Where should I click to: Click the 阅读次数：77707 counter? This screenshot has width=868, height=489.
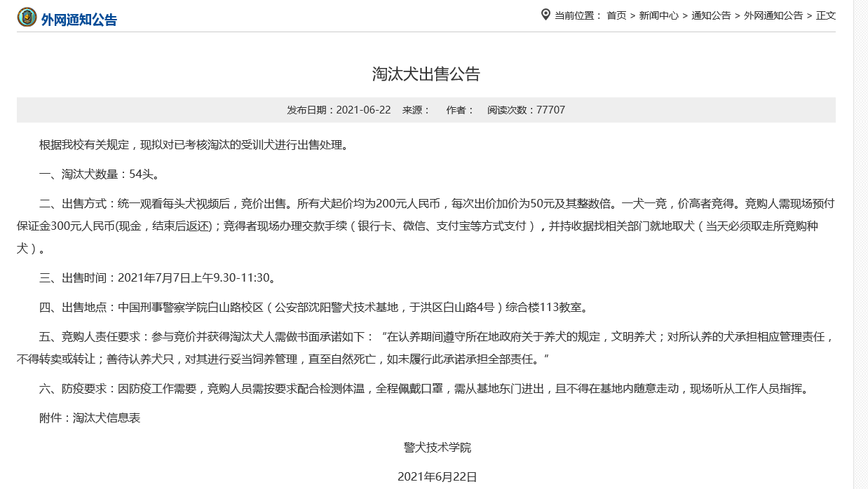pos(527,110)
